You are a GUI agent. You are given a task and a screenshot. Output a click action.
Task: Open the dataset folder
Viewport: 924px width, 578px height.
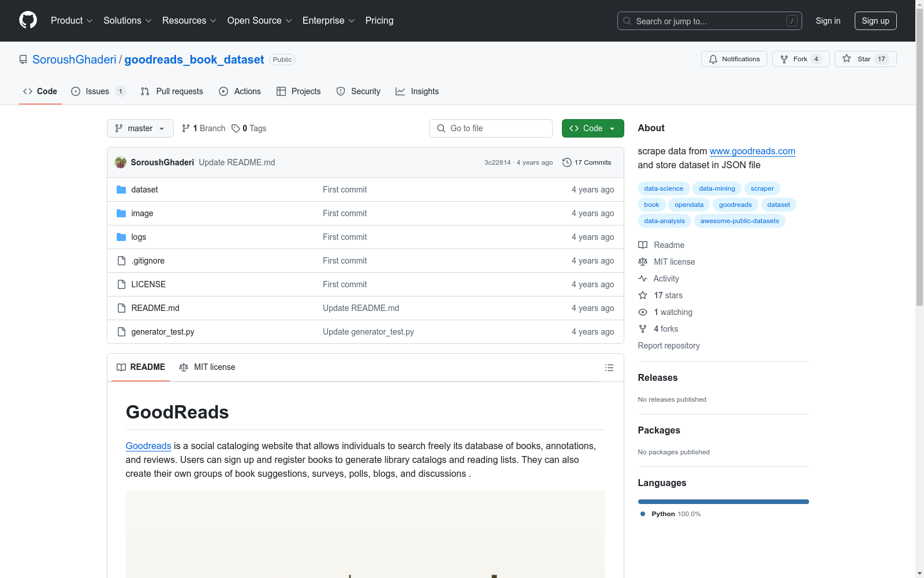pos(144,190)
